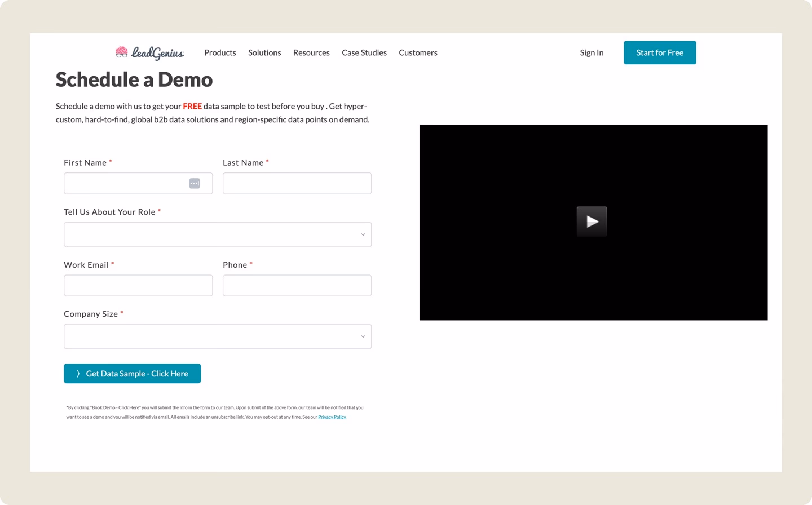The height and width of the screenshot is (505, 812).
Task: Click Get Data Sample - Click Here
Action: tap(133, 373)
